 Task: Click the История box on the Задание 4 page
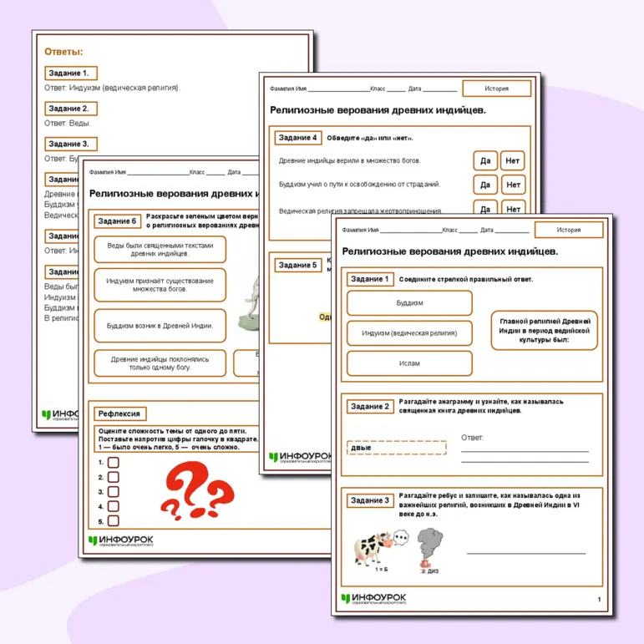(x=496, y=89)
